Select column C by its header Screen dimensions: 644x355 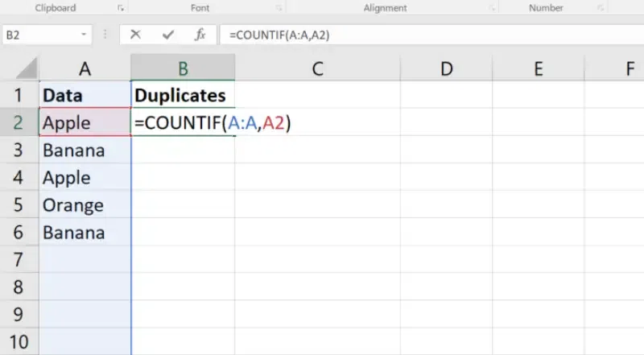coord(317,69)
